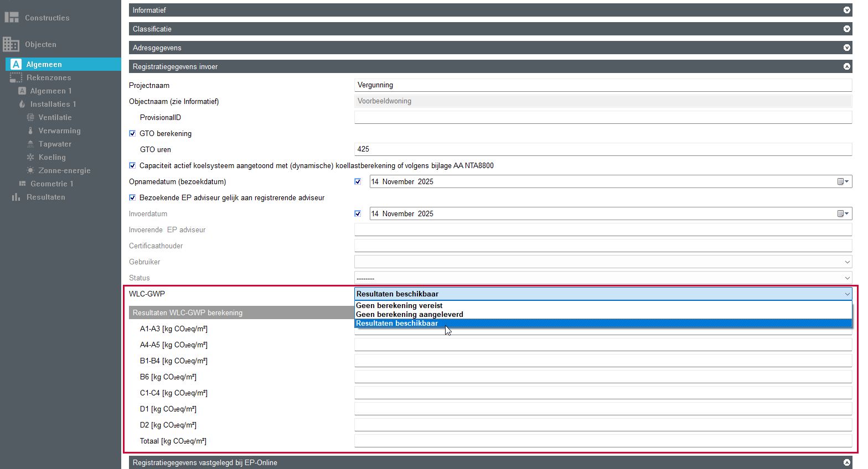Open Rekenzones in the sidebar
This screenshot has width=868, height=469.
[x=49, y=77]
